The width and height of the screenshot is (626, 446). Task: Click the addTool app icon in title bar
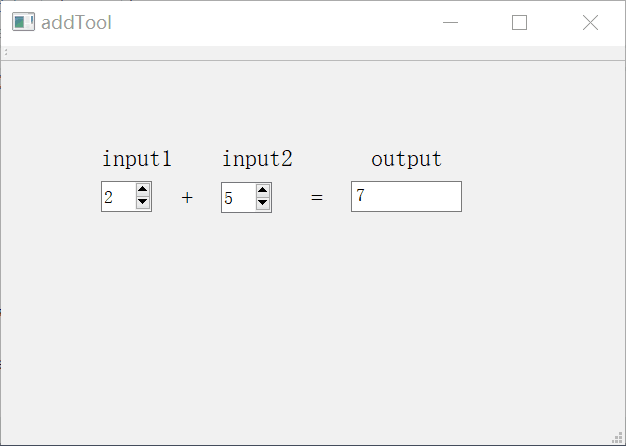point(23,22)
